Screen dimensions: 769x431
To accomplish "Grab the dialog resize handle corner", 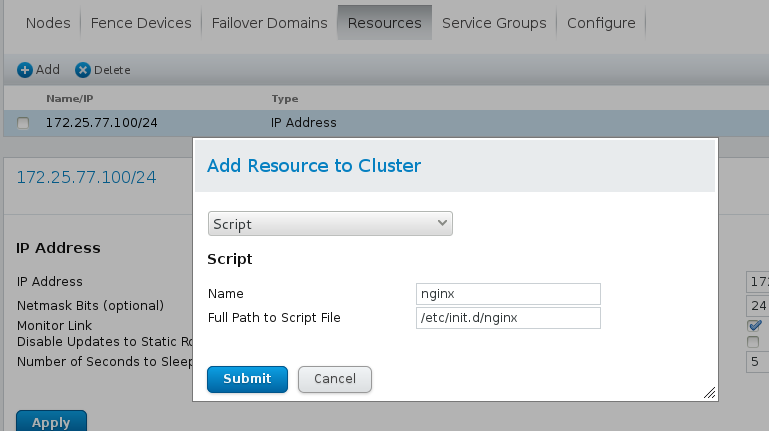I will tap(710, 393).
